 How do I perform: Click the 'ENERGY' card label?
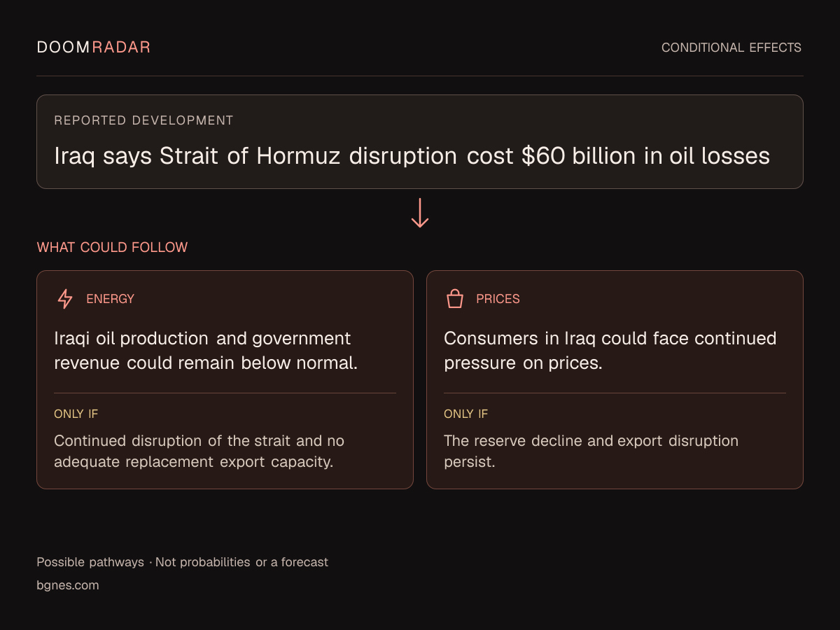pyautogui.click(x=110, y=299)
